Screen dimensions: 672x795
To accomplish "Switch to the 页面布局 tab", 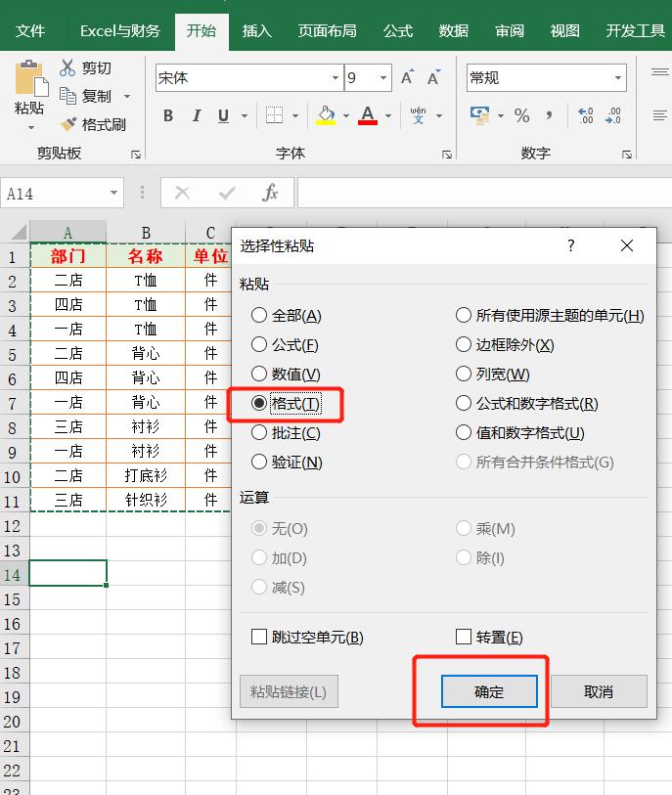I will [x=327, y=31].
